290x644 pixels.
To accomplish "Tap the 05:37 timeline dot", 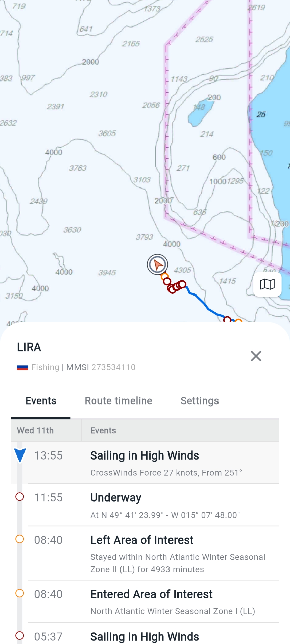I will (x=20, y=635).
